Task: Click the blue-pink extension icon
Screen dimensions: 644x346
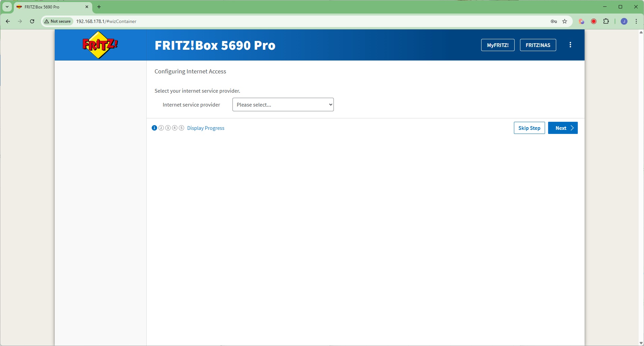Action: click(581, 21)
